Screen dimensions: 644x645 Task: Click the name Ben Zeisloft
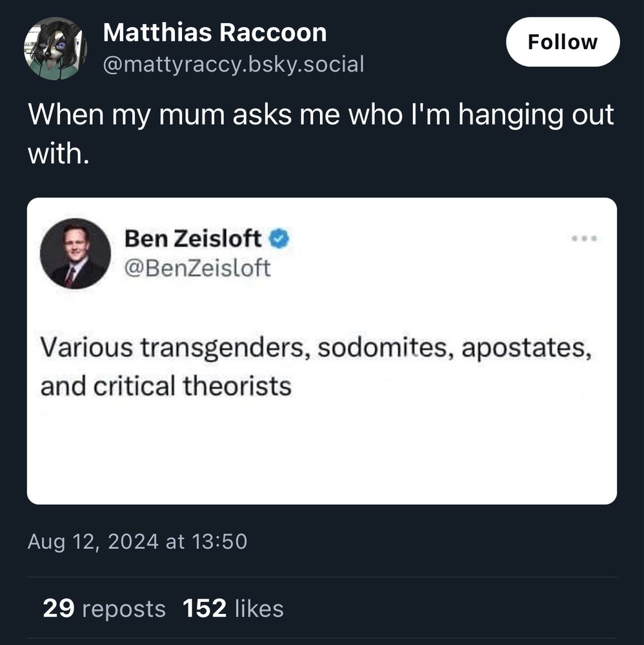[192, 237]
